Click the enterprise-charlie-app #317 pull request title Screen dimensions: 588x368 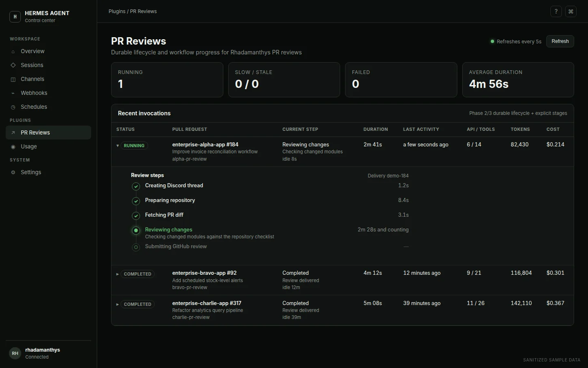[x=207, y=303]
